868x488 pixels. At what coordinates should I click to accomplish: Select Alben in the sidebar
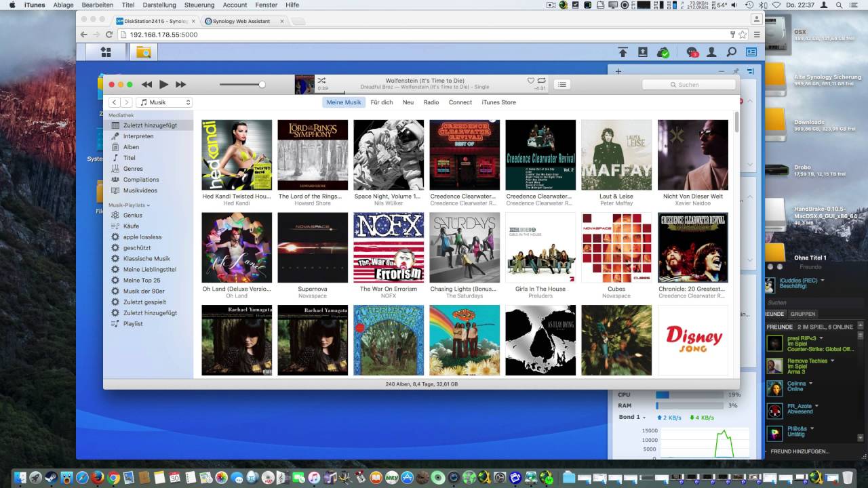tap(148, 147)
